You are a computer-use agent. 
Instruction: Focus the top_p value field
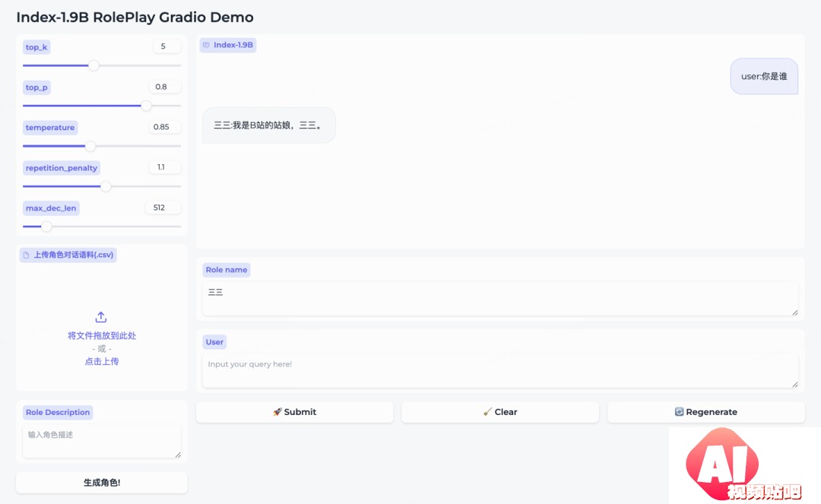[165, 87]
